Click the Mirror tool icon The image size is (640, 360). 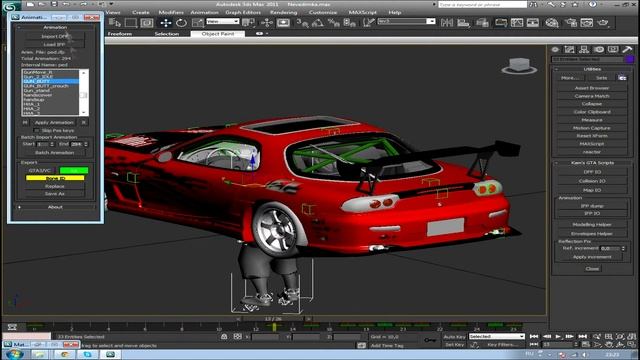[x=447, y=22]
